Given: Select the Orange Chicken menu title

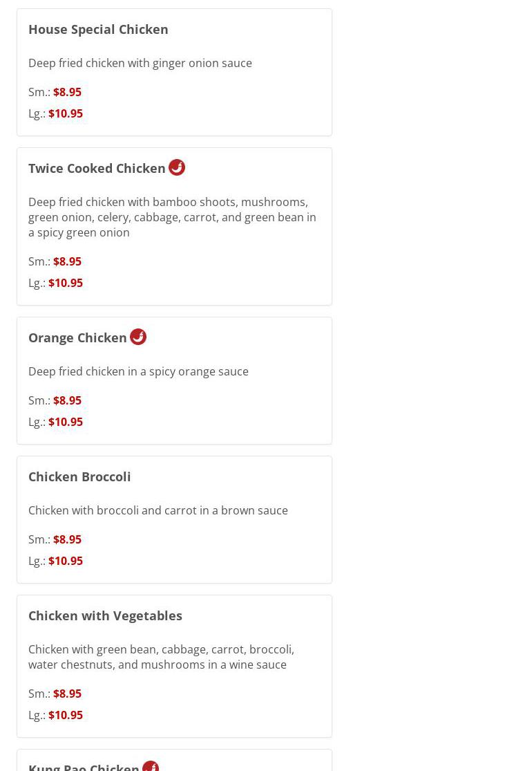Looking at the screenshot, I should 77,338.
